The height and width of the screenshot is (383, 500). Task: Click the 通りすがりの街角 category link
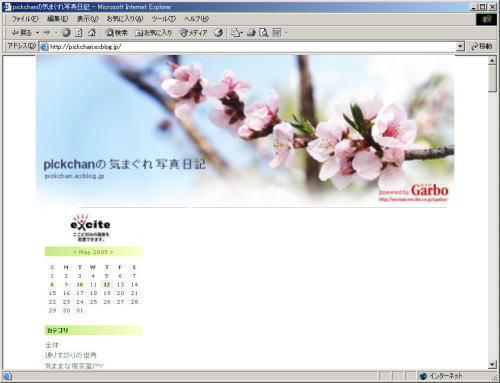point(71,355)
